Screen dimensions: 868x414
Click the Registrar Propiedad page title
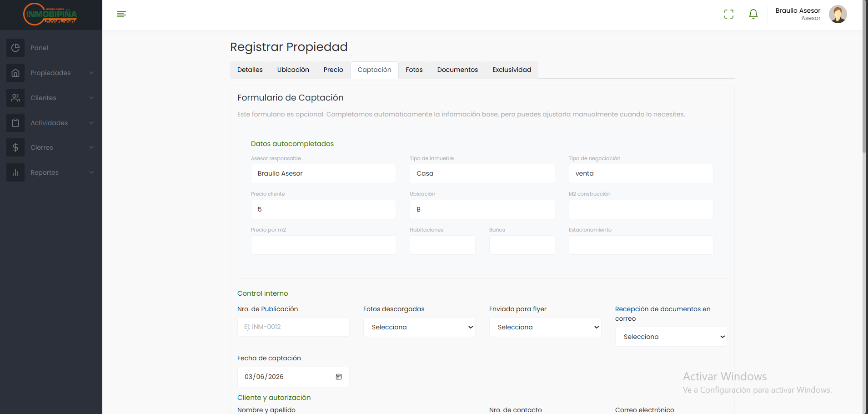coord(289,47)
